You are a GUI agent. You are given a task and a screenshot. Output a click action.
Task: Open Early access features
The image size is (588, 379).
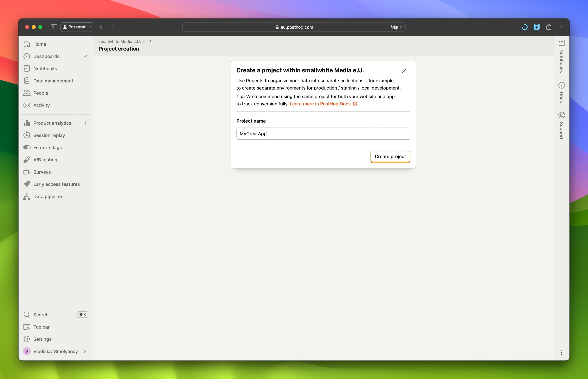point(56,184)
